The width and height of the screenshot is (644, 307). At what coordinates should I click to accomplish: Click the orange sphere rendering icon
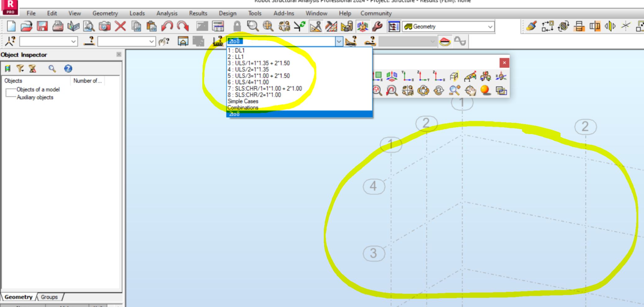pyautogui.click(x=485, y=91)
